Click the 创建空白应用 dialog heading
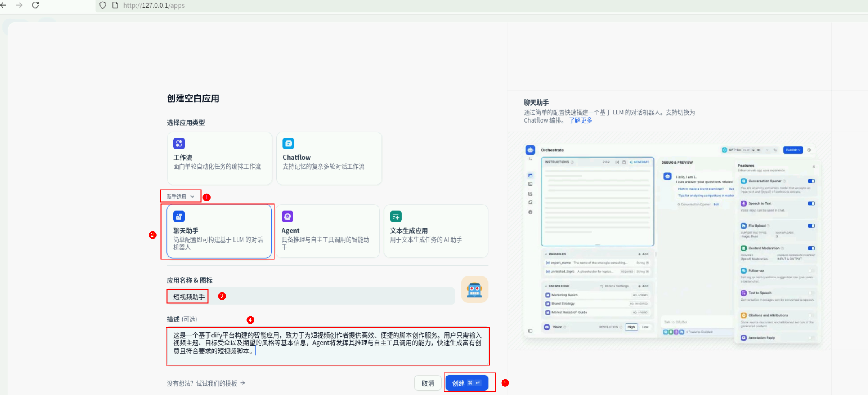The image size is (868, 395). (193, 99)
